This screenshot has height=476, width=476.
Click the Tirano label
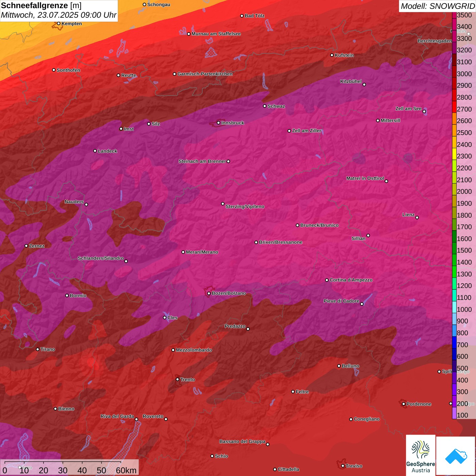pyautogui.click(x=48, y=349)
